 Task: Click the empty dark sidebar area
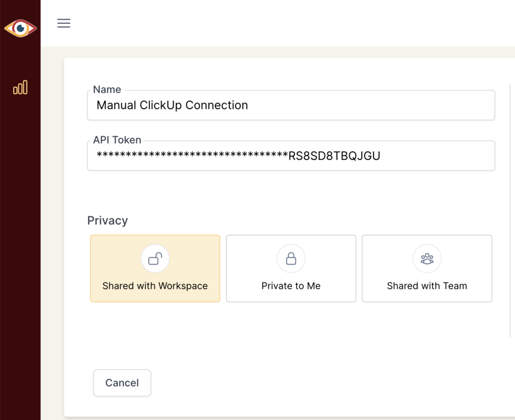tap(20, 251)
